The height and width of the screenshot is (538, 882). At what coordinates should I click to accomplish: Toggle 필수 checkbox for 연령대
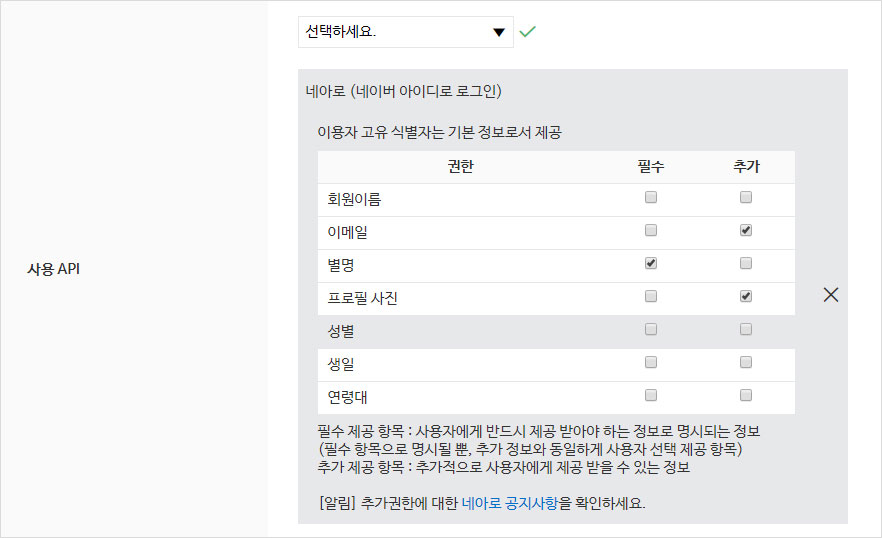(651, 395)
